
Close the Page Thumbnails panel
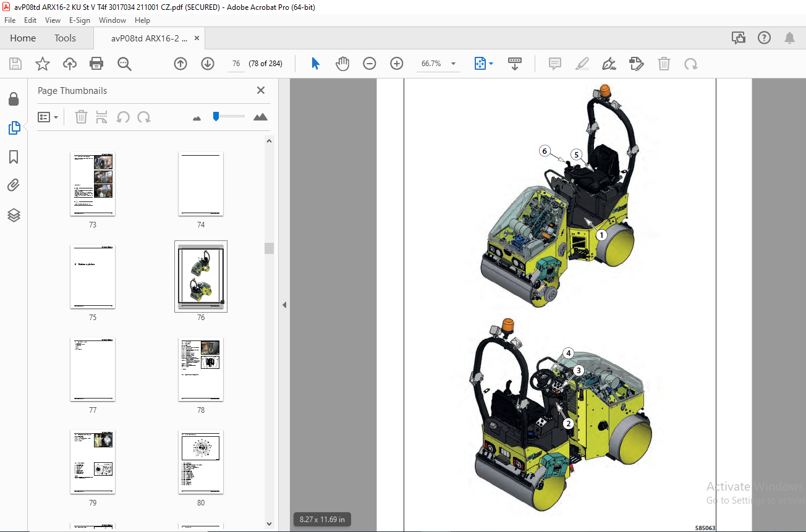click(261, 90)
